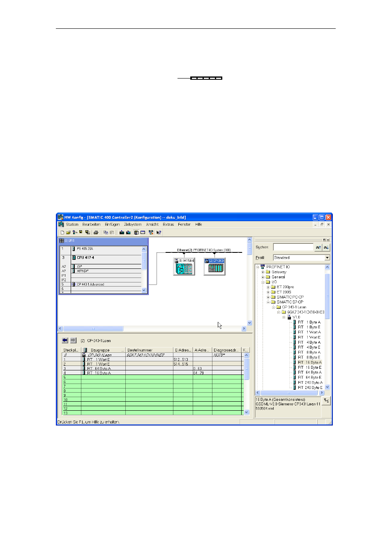Open the Fenster menu
This screenshot has height=555, width=392.
click(184, 224)
